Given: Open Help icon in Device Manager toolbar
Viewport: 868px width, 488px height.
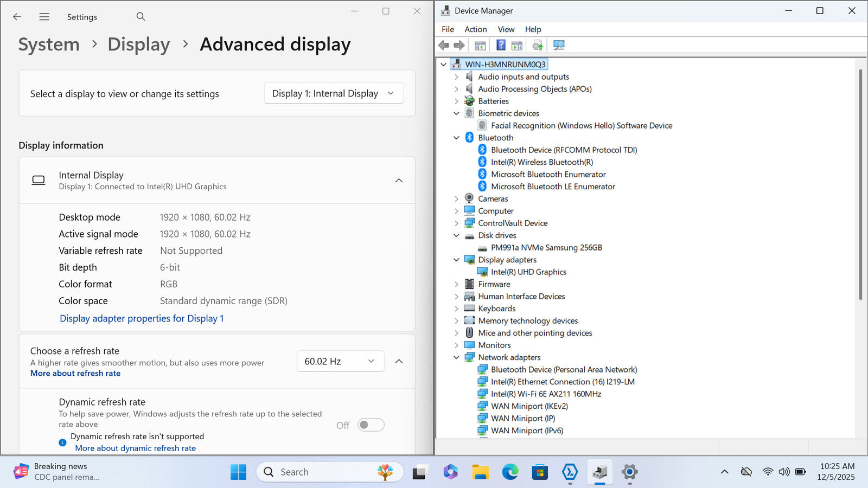Looking at the screenshot, I should pos(501,45).
